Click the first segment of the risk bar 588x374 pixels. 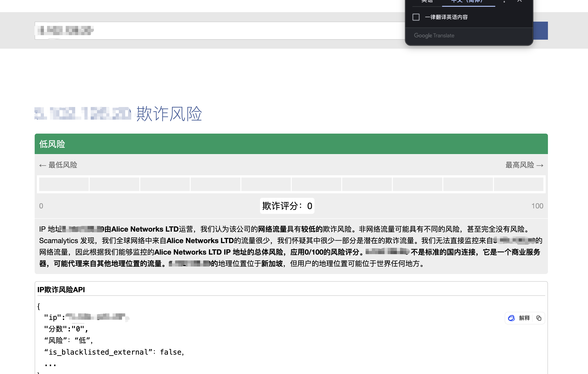coord(64,184)
